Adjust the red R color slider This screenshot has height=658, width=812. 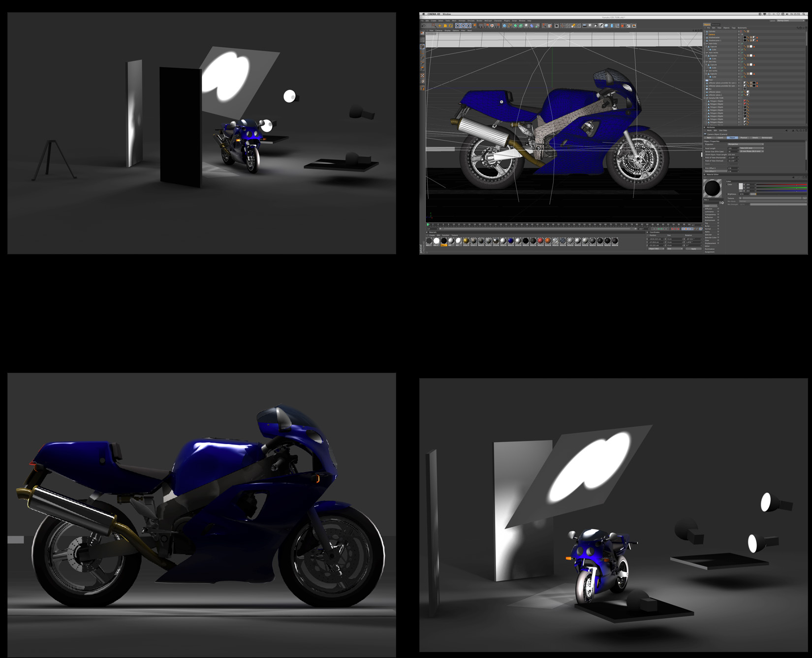tap(781, 184)
